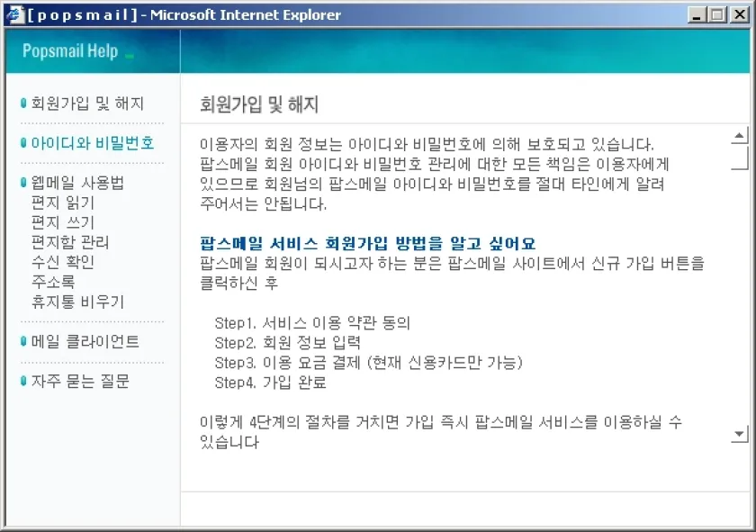Image resolution: width=756 pixels, height=532 pixels.
Task: Click scrollbar down arrow in content pane
Action: 739,434
